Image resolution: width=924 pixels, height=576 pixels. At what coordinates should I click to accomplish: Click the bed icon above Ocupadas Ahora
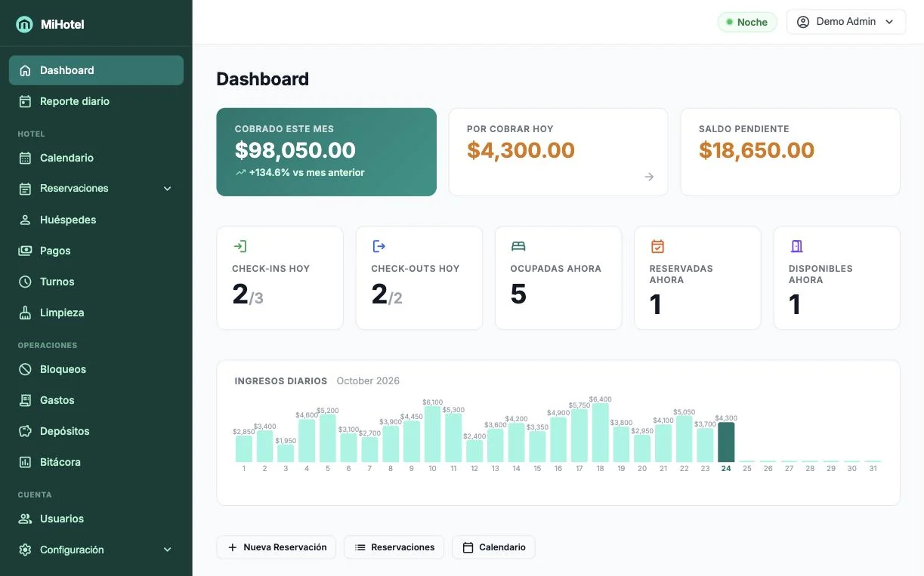coord(518,246)
